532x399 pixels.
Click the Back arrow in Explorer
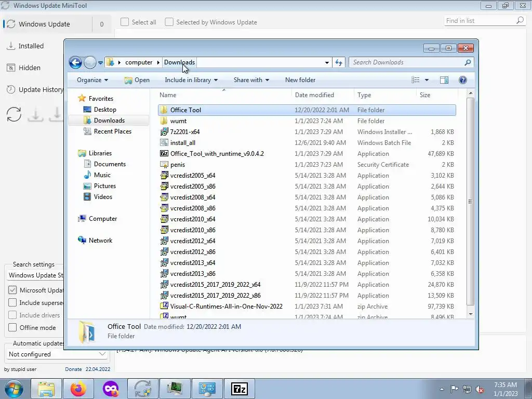pos(75,62)
